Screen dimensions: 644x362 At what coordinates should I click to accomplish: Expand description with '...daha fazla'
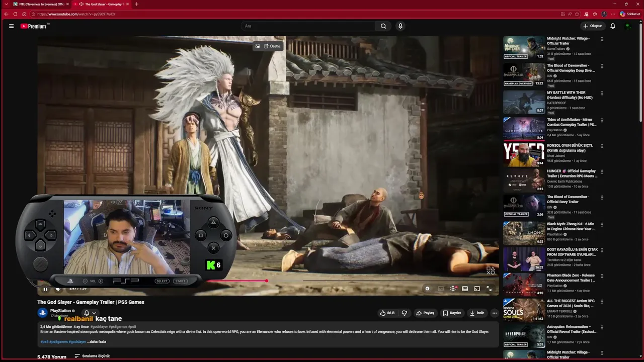tap(97, 342)
